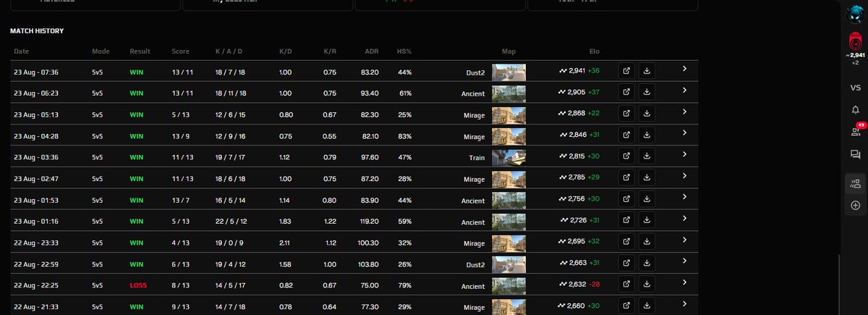Screen dimensions: 868x315
Task: Download demo of 23 Aug 01:16 Ancient match
Action: coord(647,219)
